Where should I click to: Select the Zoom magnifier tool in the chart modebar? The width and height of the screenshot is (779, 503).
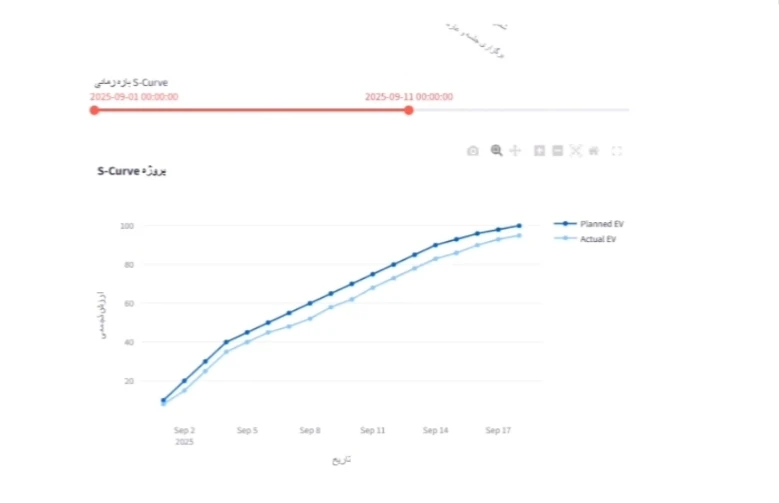click(x=496, y=150)
